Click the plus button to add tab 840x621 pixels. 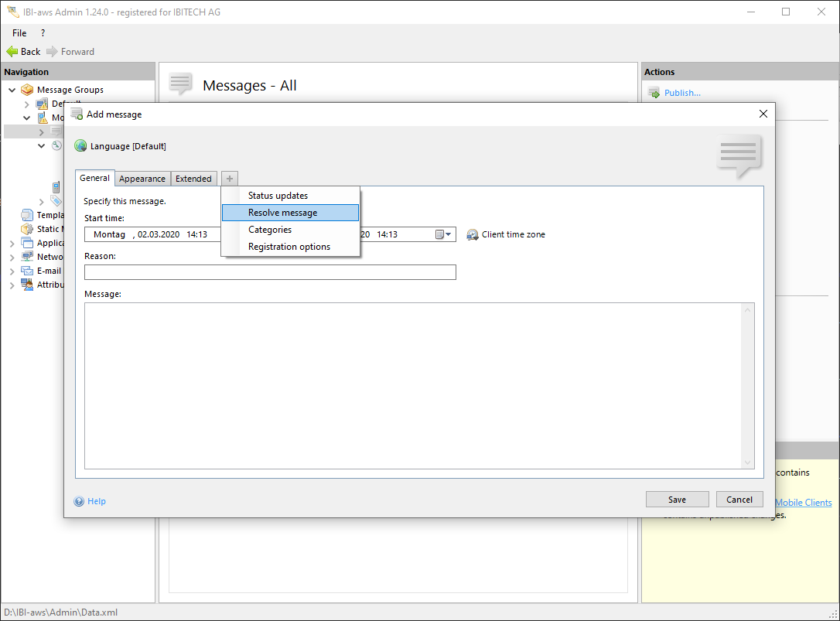[230, 179]
